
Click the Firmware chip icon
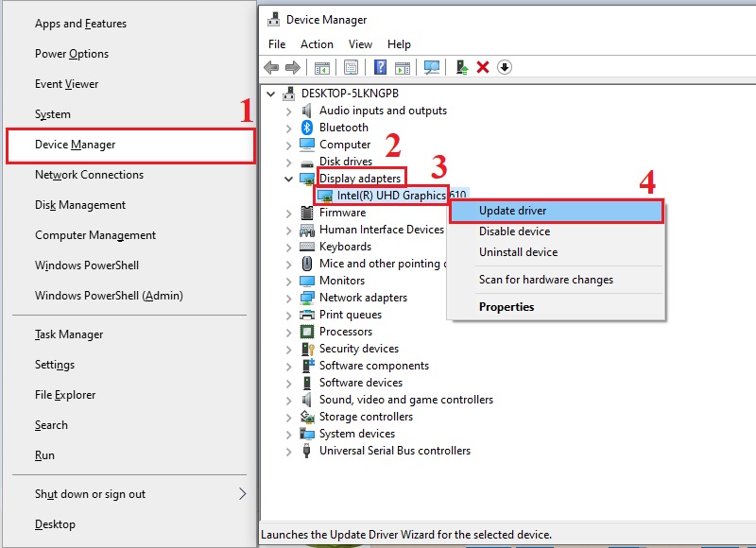(306, 213)
